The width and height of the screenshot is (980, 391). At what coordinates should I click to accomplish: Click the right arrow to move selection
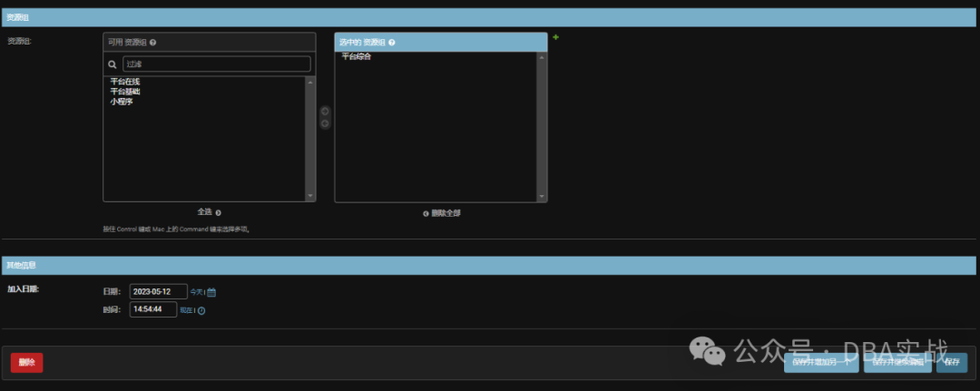325,112
